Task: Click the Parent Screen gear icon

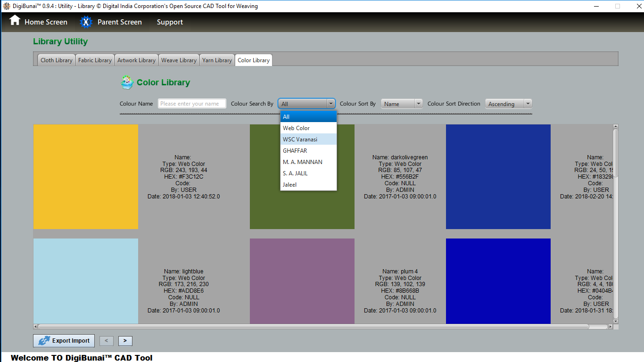Action: [86, 22]
